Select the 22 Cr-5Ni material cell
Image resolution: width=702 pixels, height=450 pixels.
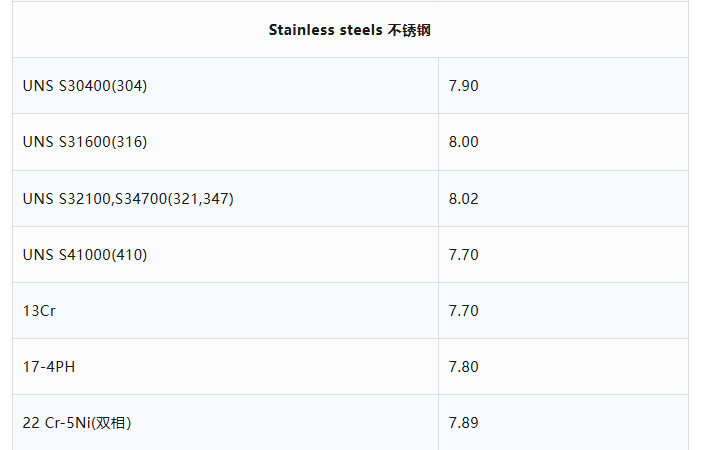pyautogui.click(x=77, y=423)
